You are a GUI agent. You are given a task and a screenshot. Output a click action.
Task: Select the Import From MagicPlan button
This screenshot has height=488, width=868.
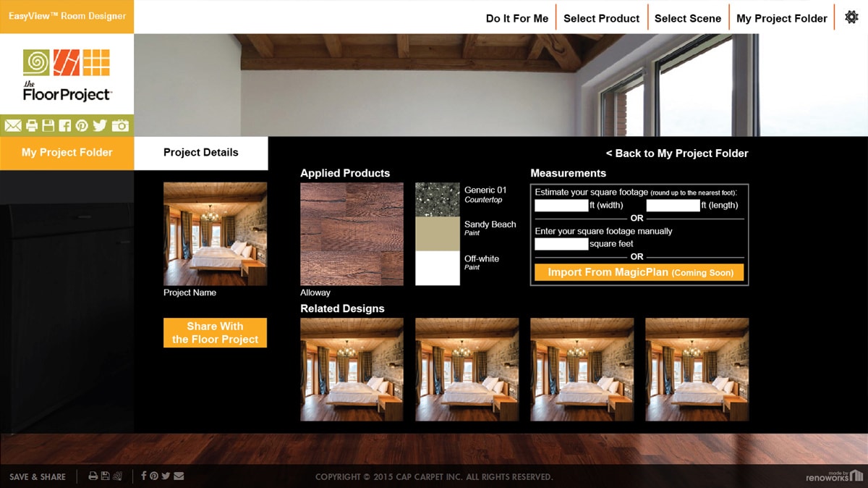pos(639,272)
